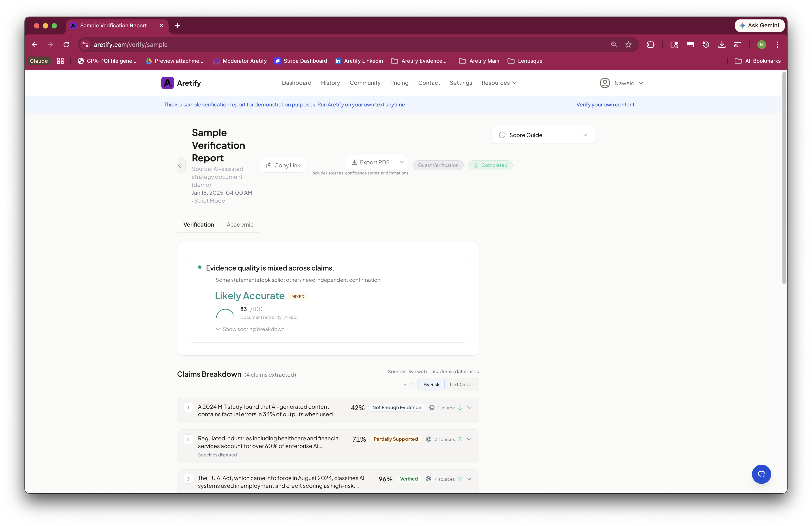Click the Guest Verification badge
This screenshot has height=526, width=812.
(438, 165)
